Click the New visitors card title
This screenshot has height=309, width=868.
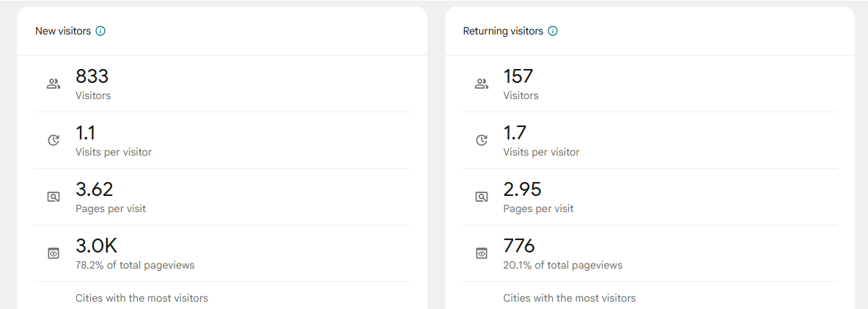click(63, 32)
